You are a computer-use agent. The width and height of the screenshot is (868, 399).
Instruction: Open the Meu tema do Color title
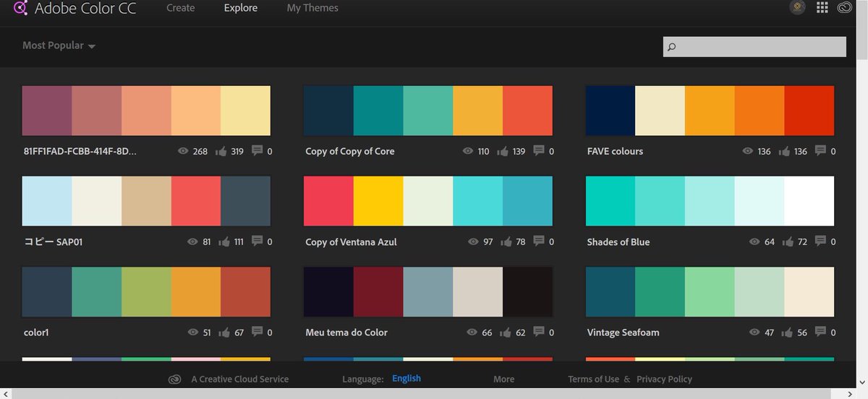[x=346, y=332]
